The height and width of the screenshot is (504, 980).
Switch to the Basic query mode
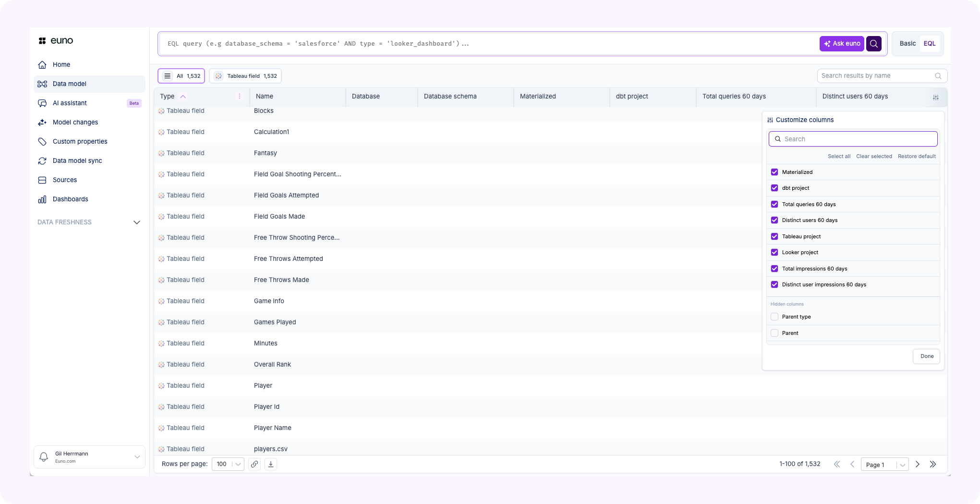point(907,44)
